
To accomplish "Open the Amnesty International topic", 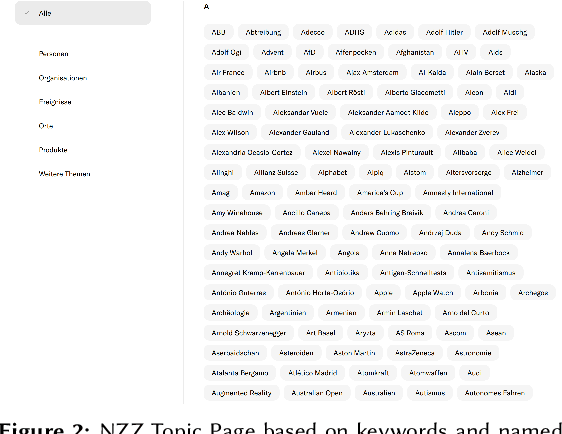I will 458,192.
